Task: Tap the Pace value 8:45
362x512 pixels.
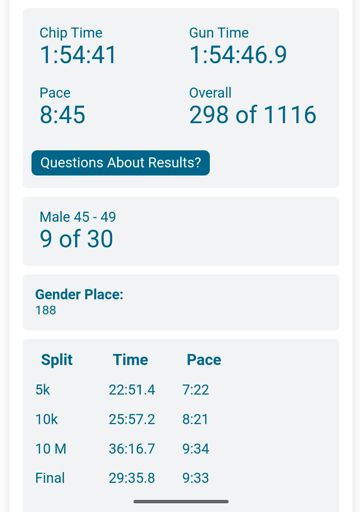Action: click(63, 115)
